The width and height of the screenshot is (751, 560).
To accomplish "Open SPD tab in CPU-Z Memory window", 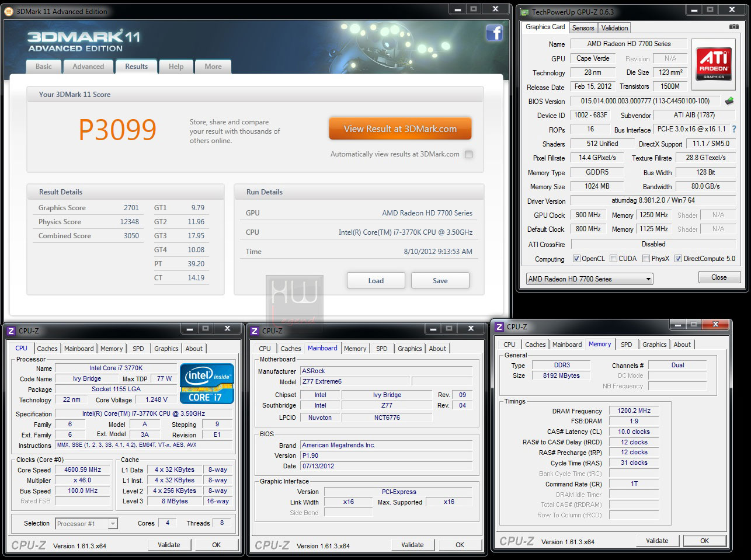I will click(x=626, y=345).
